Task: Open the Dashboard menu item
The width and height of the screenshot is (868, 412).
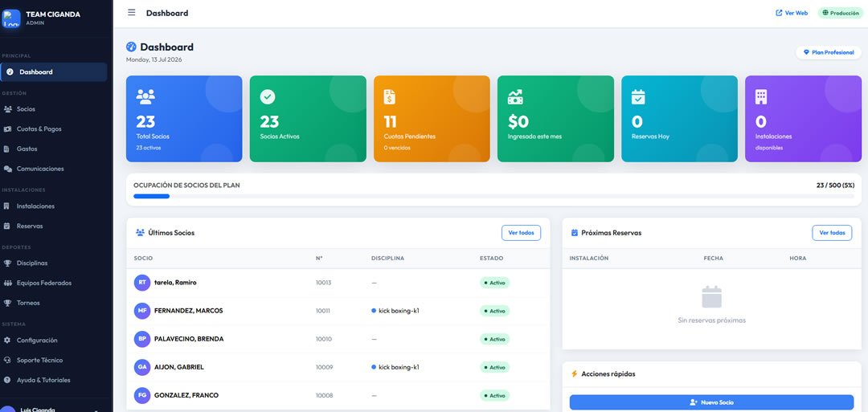Action: [54, 72]
